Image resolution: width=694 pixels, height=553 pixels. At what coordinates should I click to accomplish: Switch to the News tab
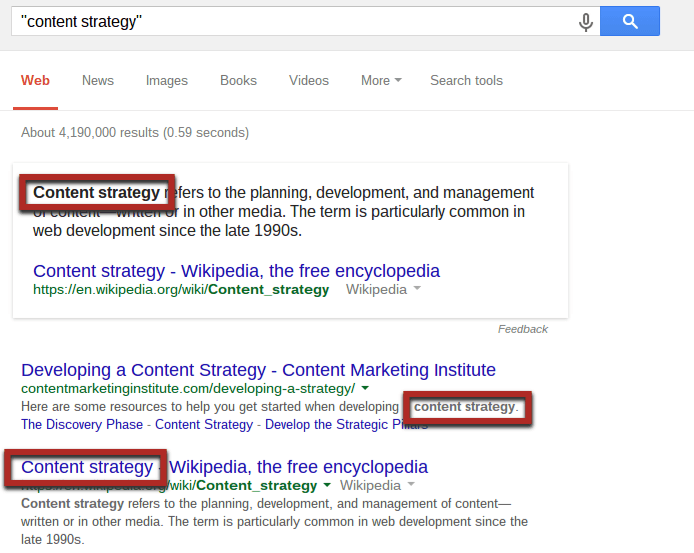[98, 81]
